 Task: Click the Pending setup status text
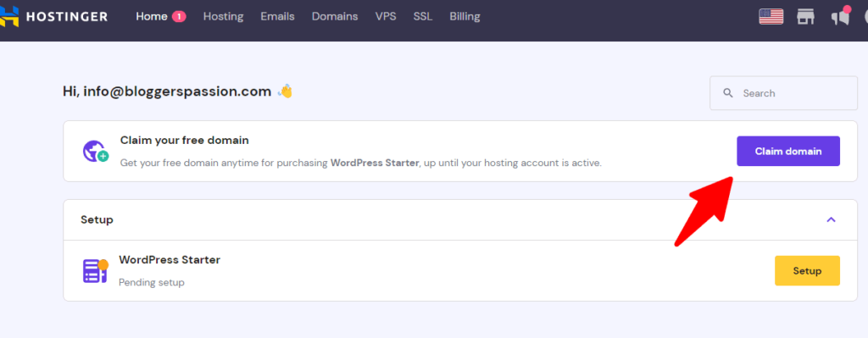152,282
